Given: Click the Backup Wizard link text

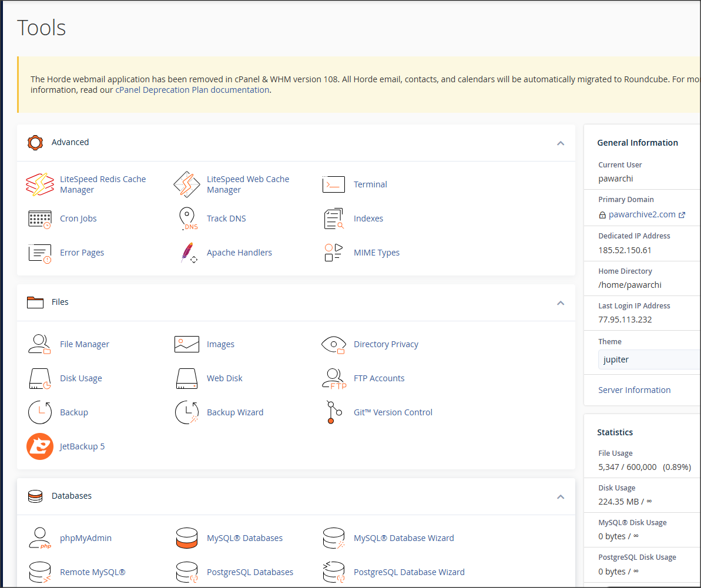Looking at the screenshot, I should pos(235,412).
